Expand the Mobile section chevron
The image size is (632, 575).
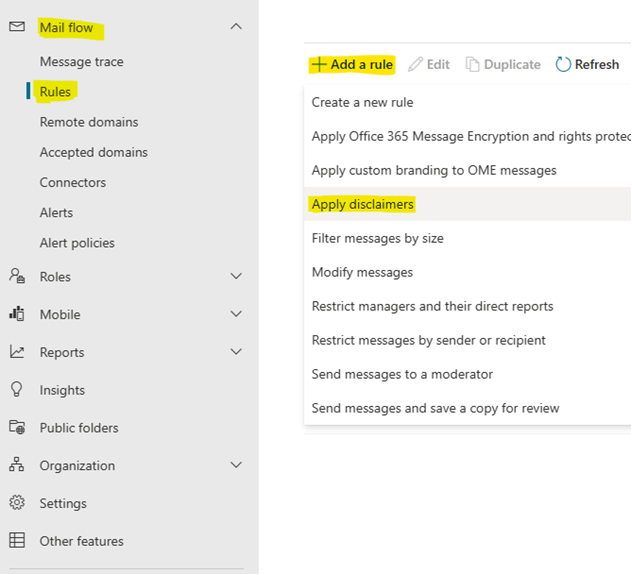click(236, 313)
